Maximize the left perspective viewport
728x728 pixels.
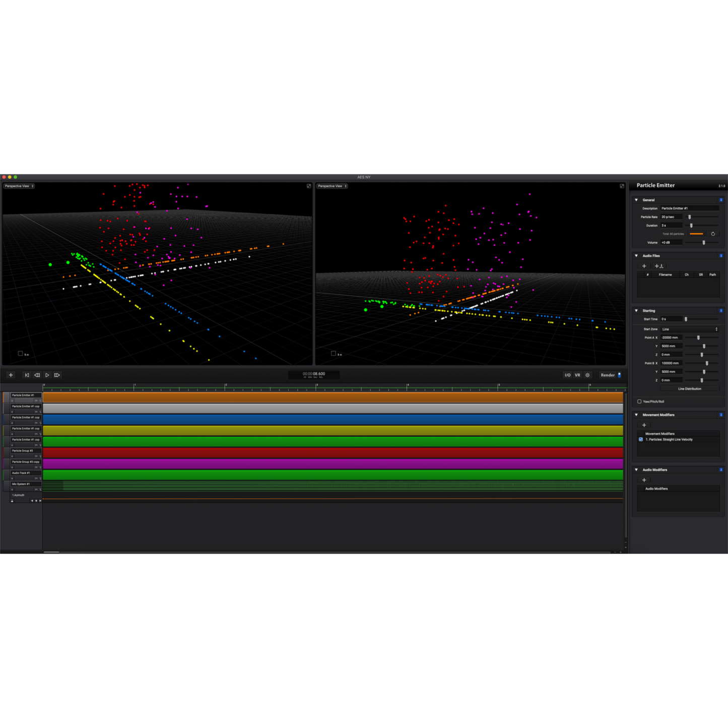[x=309, y=186]
